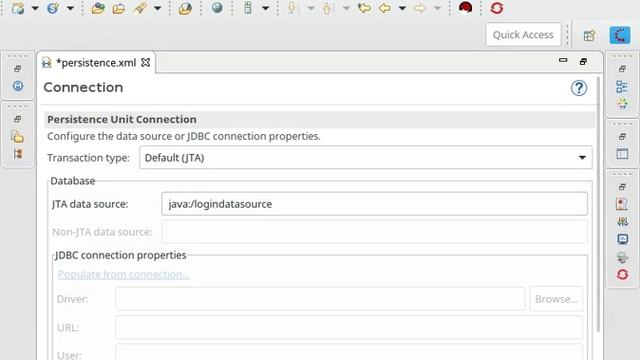Click the server column toolbar icon
640x360 pixels.
247,8
